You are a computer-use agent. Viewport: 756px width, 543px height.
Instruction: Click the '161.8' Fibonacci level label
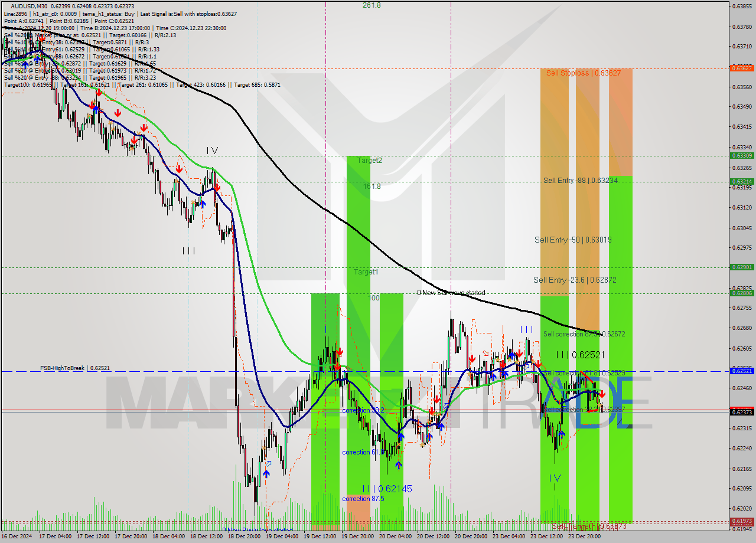tap(372, 187)
